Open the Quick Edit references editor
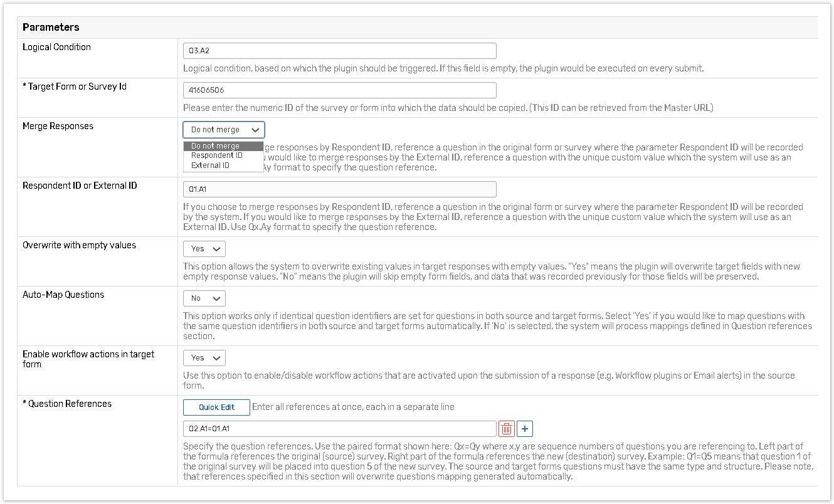 (x=216, y=407)
